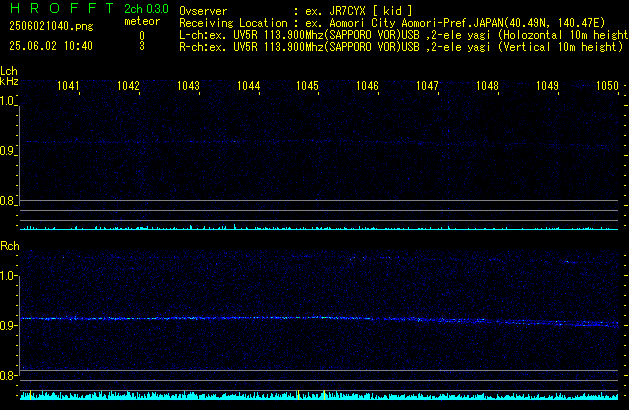Click the Lch channel label
The width and height of the screenshot is (629, 410).
tap(9, 71)
